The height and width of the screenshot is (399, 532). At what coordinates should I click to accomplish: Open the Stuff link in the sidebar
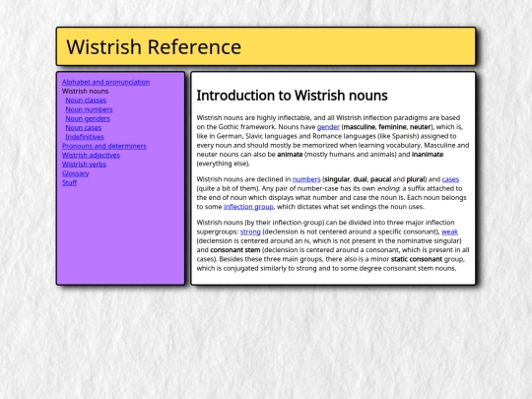(x=70, y=183)
